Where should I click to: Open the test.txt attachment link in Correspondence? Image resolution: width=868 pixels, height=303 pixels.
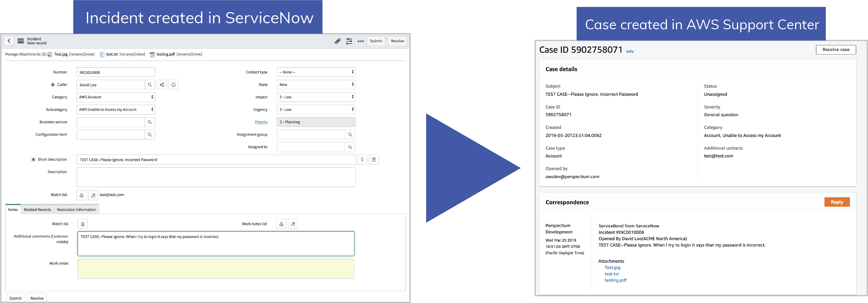[612, 274]
